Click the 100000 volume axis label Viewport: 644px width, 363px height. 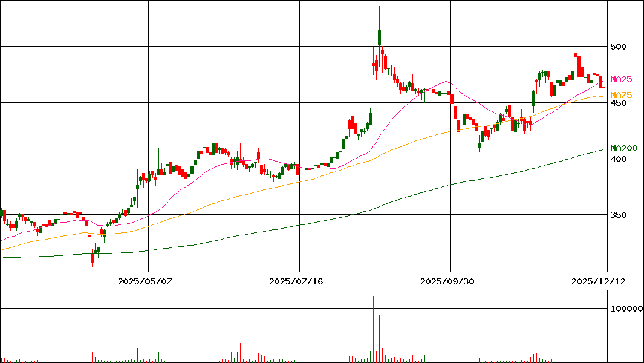tap(626, 309)
